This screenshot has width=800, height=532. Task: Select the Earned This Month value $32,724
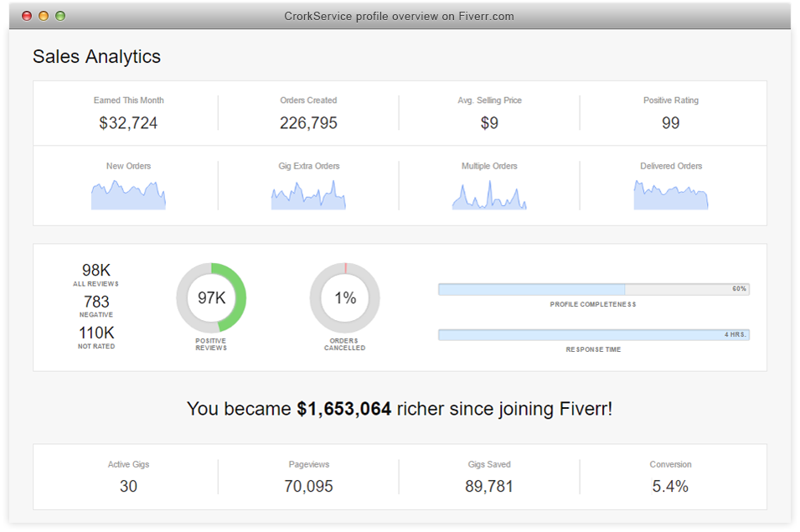point(128,123)
